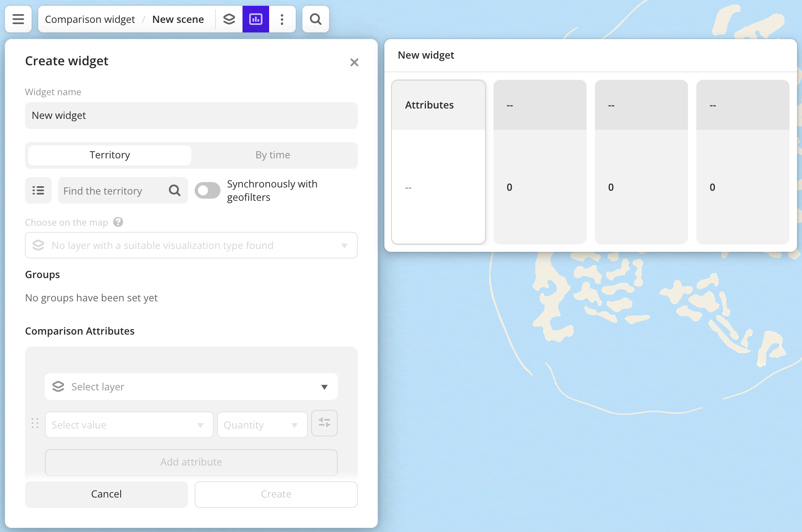Open the Select value dropdown
Viewport: 802px width, 532px height.
pyautogui.click(x=129, y=425)
